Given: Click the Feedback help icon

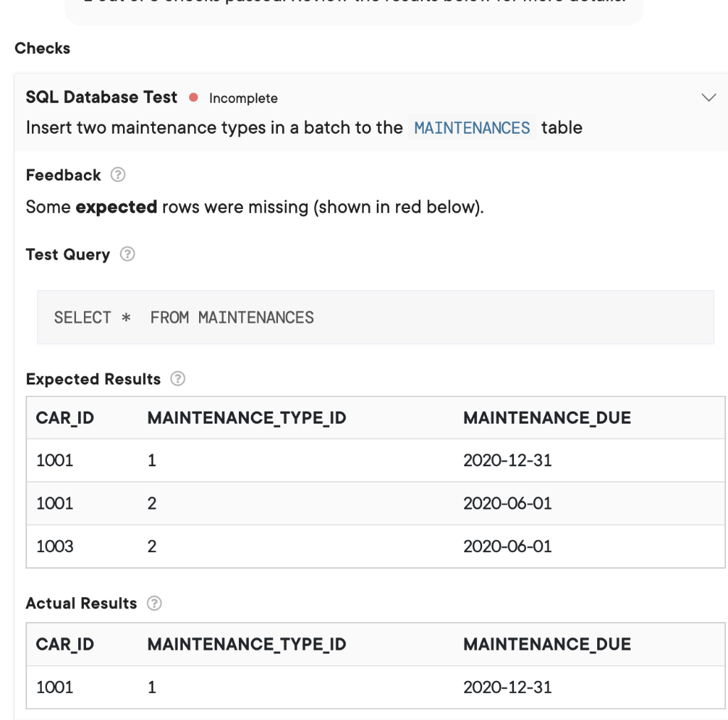Looking at the screenshot, I should coord(118,174).
